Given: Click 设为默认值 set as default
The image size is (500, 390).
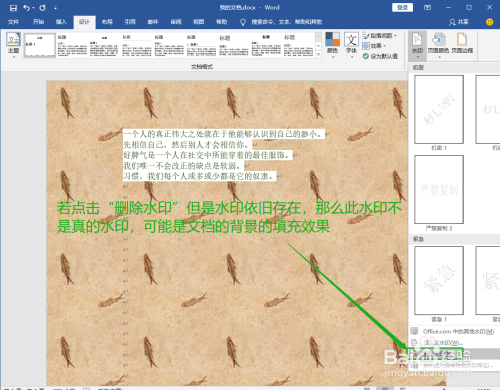Looking at the screenshot, I should [x=380, y=56].
